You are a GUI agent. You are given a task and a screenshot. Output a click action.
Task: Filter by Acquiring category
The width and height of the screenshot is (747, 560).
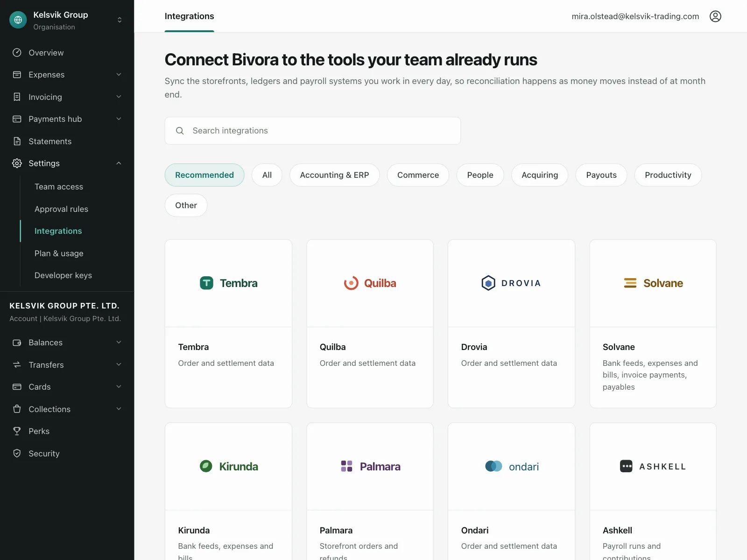click(540, 175)
